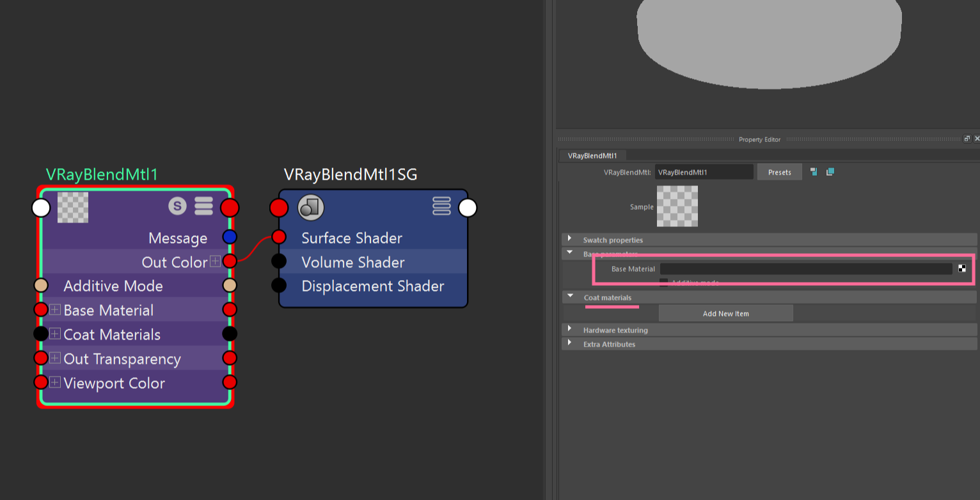
Task: Change view mode icon on VRayBlendMtl1SG node
Action: [x=442, y=206]
